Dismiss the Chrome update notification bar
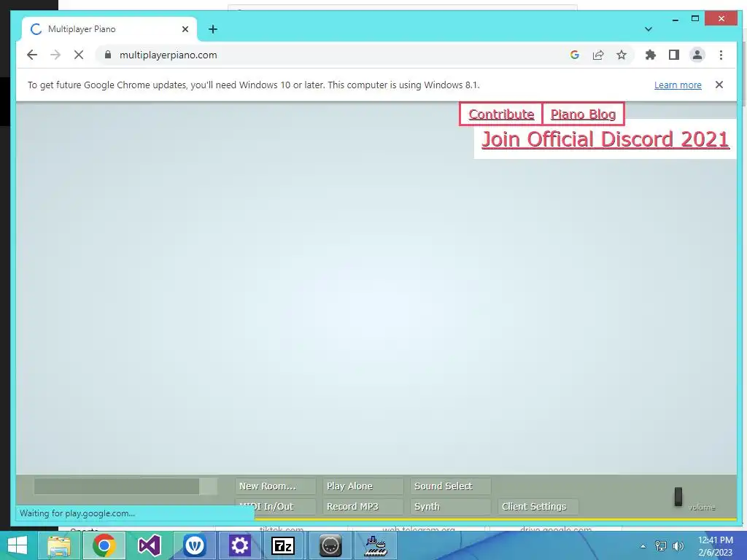 pos(719,85)
